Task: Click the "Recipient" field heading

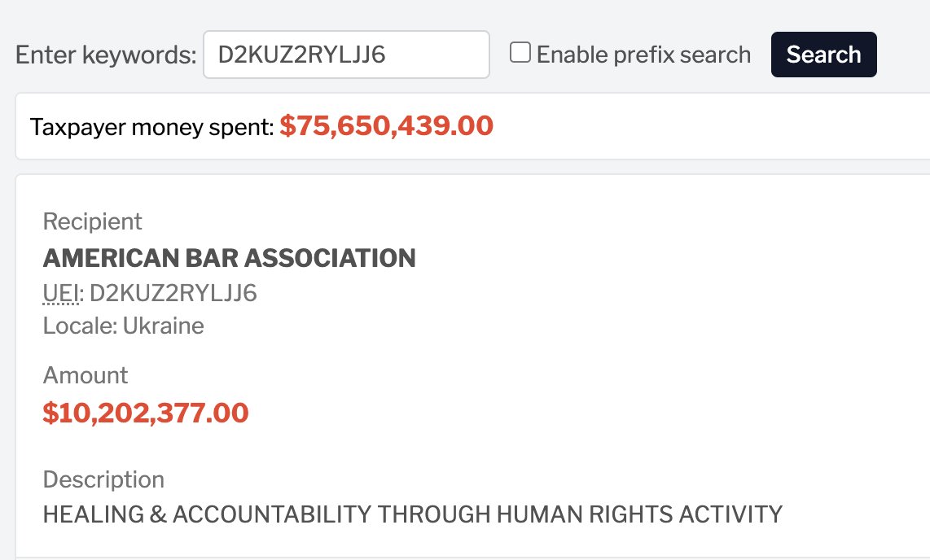Action: 92,221
